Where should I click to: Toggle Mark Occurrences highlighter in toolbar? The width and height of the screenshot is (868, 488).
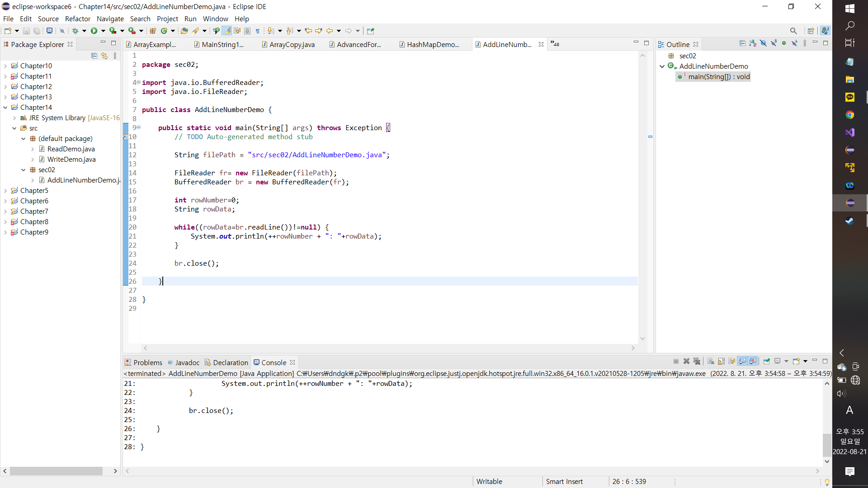coord(227,31)
